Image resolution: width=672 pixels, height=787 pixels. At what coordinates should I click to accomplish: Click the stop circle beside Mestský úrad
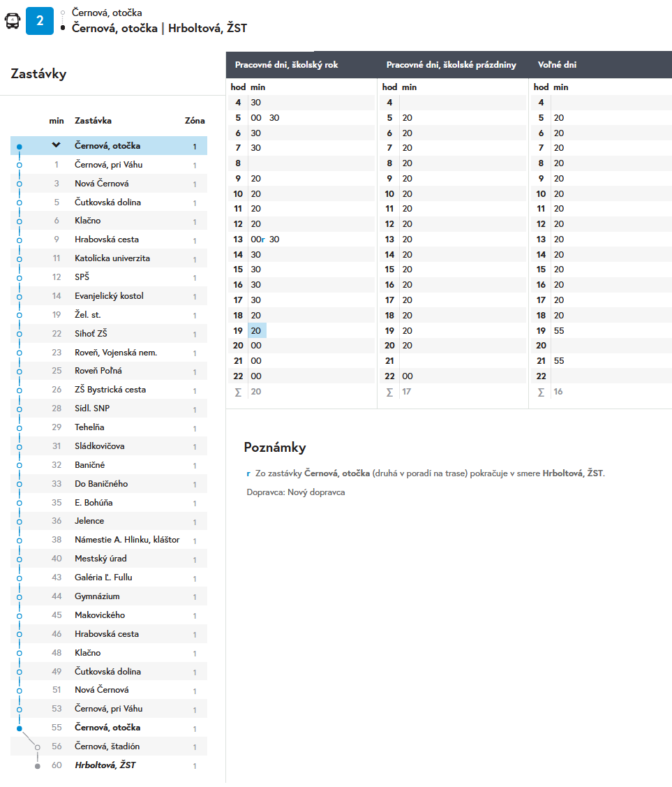[x=20, y=559]
